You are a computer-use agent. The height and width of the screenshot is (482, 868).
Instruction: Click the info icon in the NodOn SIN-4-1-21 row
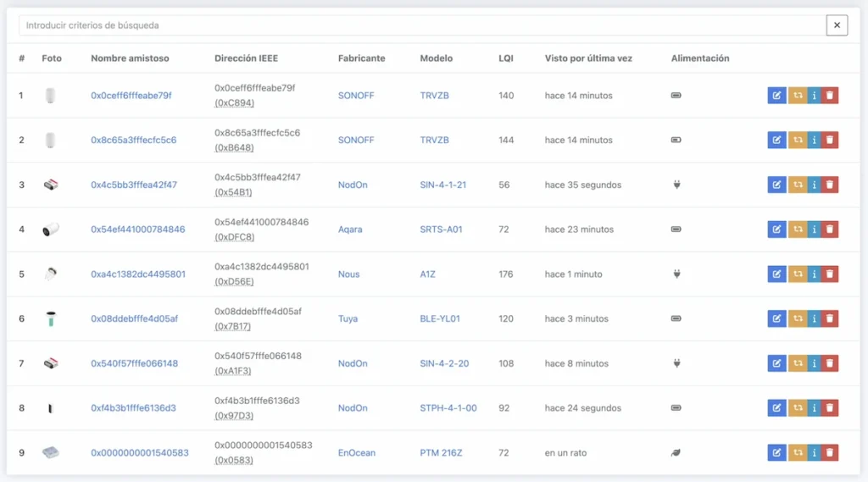814,185
